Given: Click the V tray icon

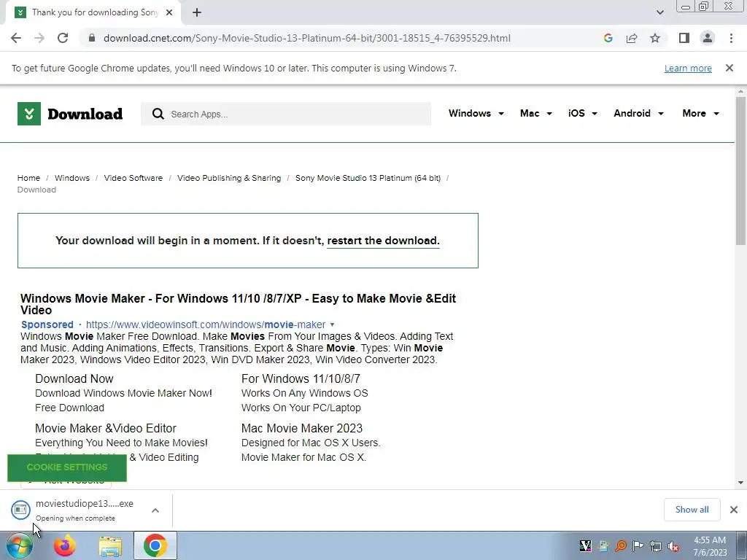Looking at the screenshot, I should [x=586, y=545].
